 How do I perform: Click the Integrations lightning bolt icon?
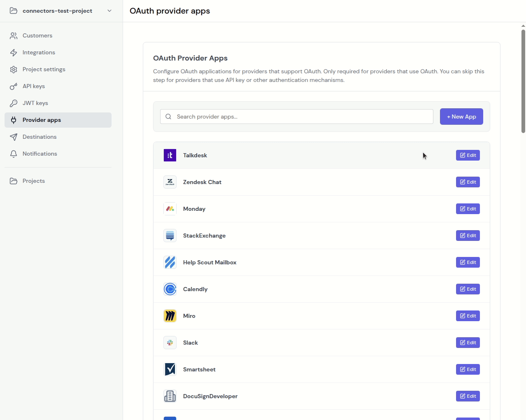14,53
